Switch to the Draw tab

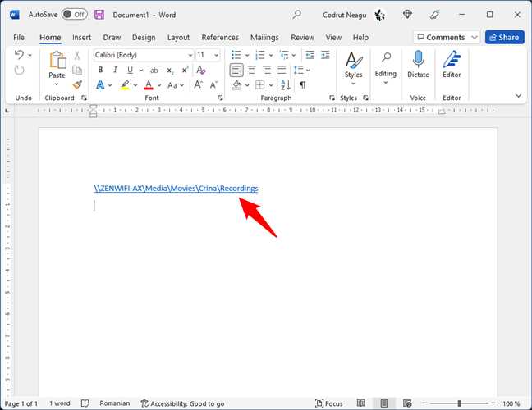112,37
